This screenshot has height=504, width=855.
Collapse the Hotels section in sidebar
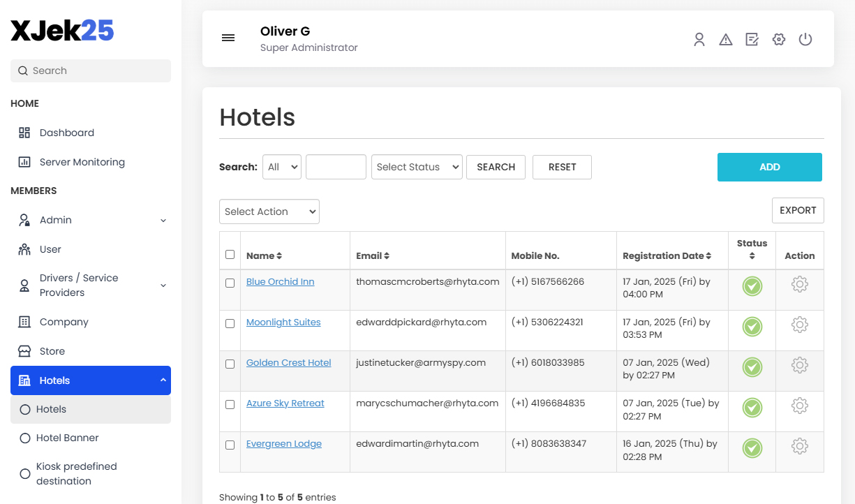click(x=90, y=380)
